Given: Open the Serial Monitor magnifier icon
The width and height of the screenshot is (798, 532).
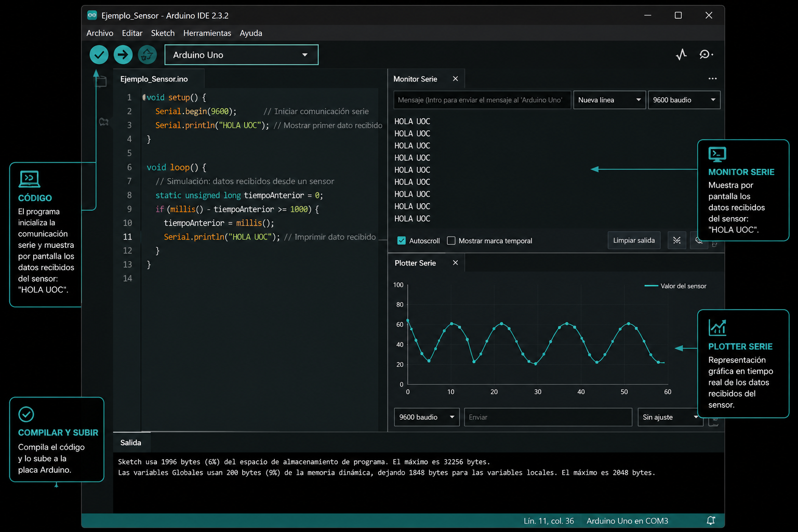Looking at the screenshot, I should [706, 55].
